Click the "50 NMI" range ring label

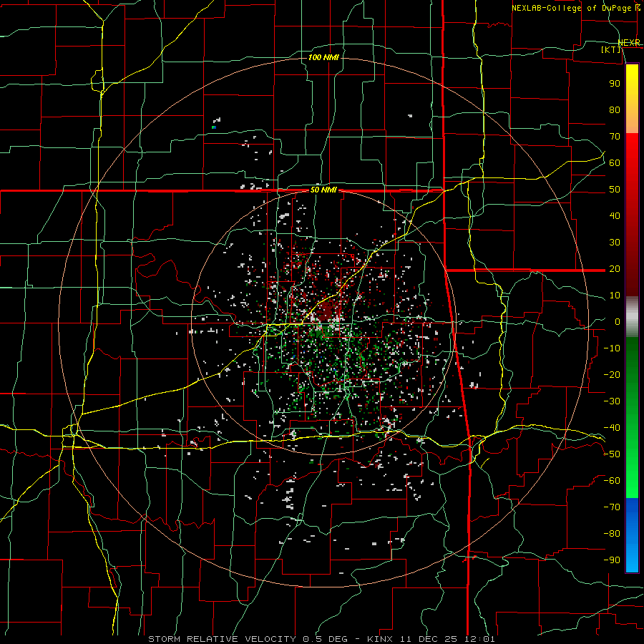click(323, 190)
